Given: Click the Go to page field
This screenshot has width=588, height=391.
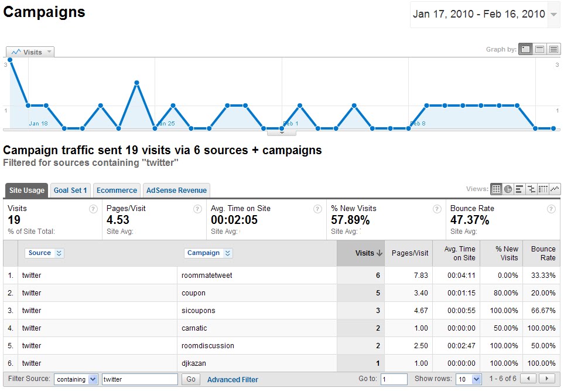Looking at the screenshot, I should [394, 379].
